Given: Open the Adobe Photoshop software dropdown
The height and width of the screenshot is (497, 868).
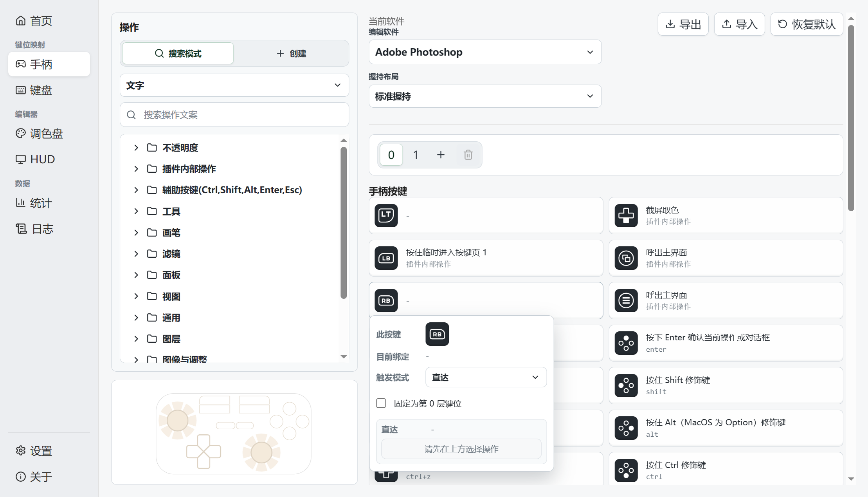Looking at the screenshot, I should pos(485,52).
